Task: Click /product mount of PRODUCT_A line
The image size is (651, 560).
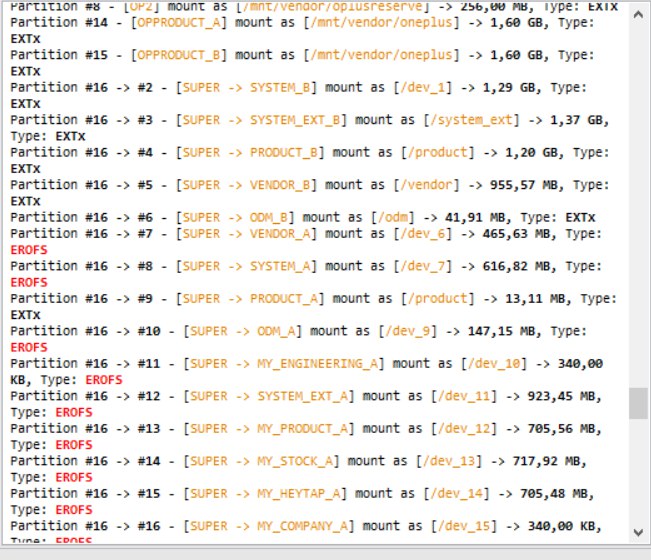Action: tap(438, 298)
